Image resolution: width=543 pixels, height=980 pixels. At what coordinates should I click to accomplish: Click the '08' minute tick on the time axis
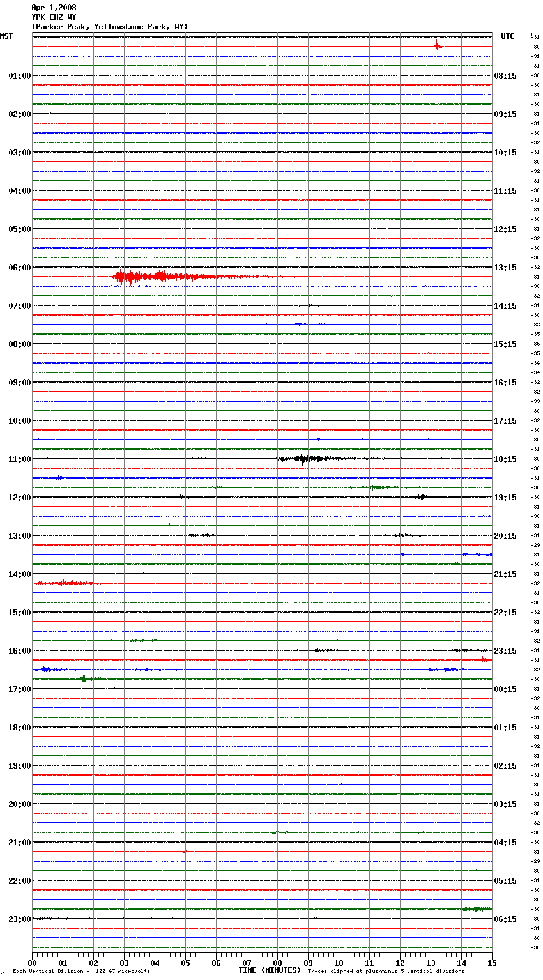(277, 963)
